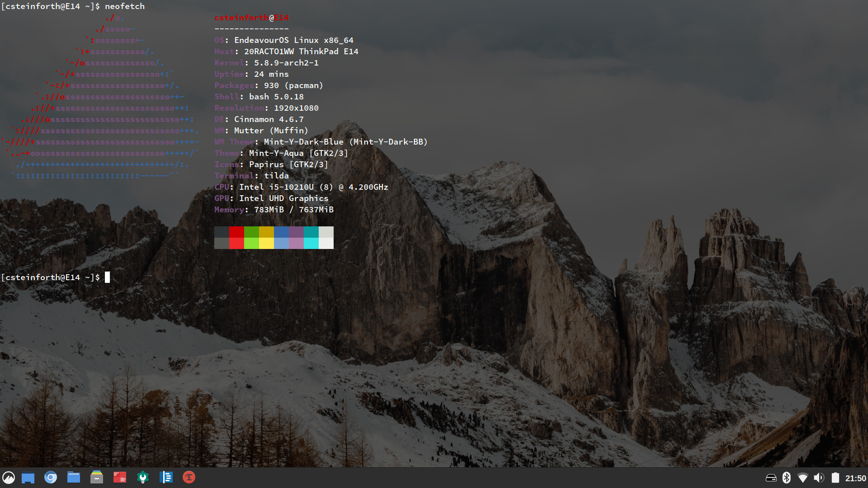
Task: Open the EndeavourOS mountain menu launcher
Action: click(x=9, y=478)
